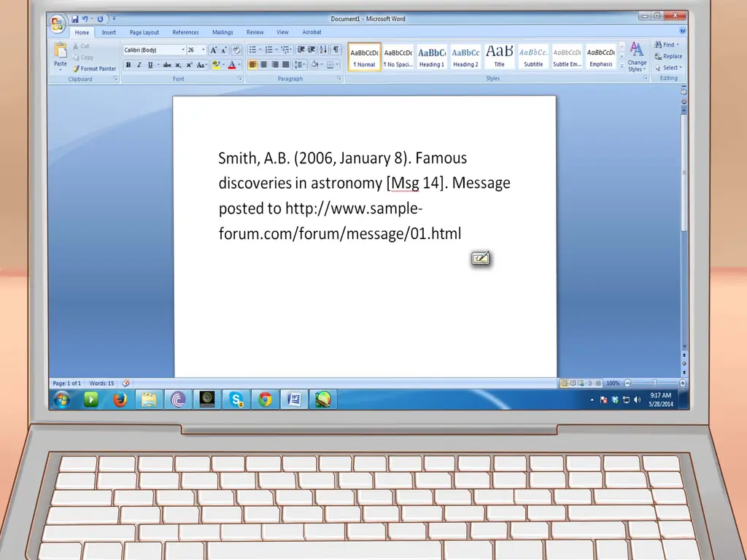Toggle show paragraph marks
Image resolution: width=747 pixels, height=560 pixels.
tap(336, 50)
